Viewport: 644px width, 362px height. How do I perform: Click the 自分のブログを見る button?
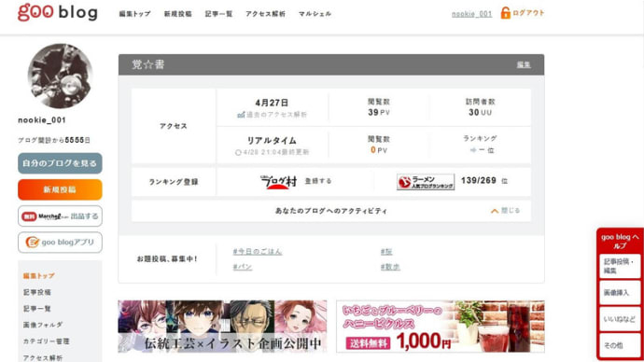[60, 163]
